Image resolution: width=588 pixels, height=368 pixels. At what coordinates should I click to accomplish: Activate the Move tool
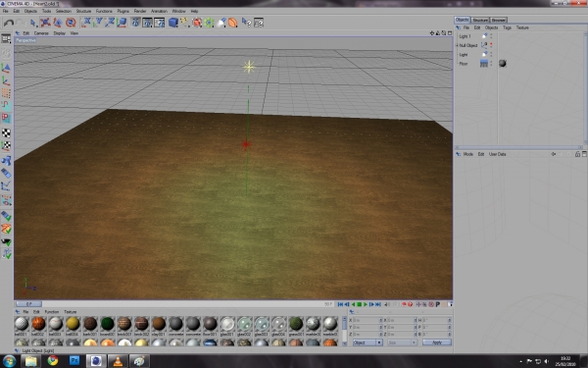point(45,23)
